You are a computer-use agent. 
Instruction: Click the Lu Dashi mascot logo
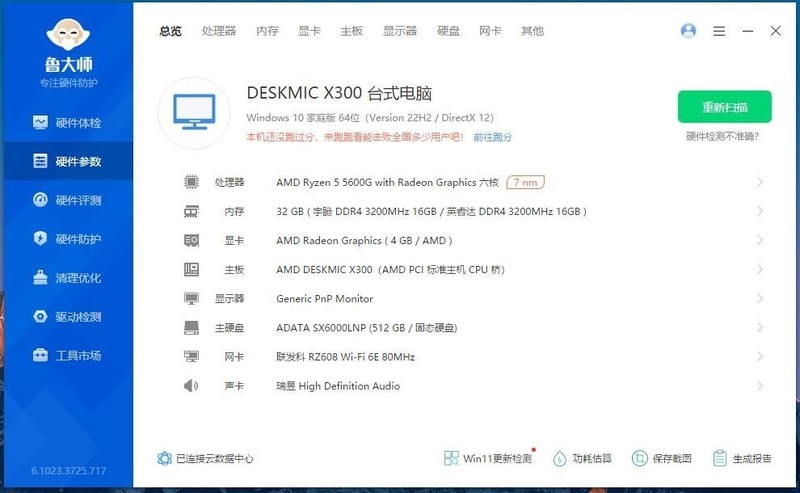click(x=68, y=36)
